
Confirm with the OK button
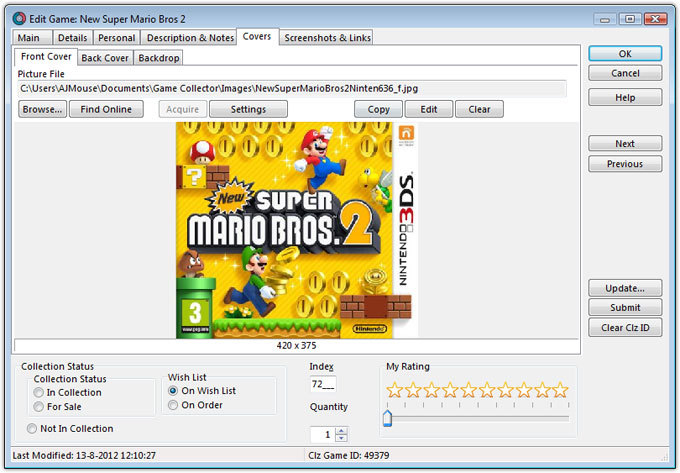625,54
